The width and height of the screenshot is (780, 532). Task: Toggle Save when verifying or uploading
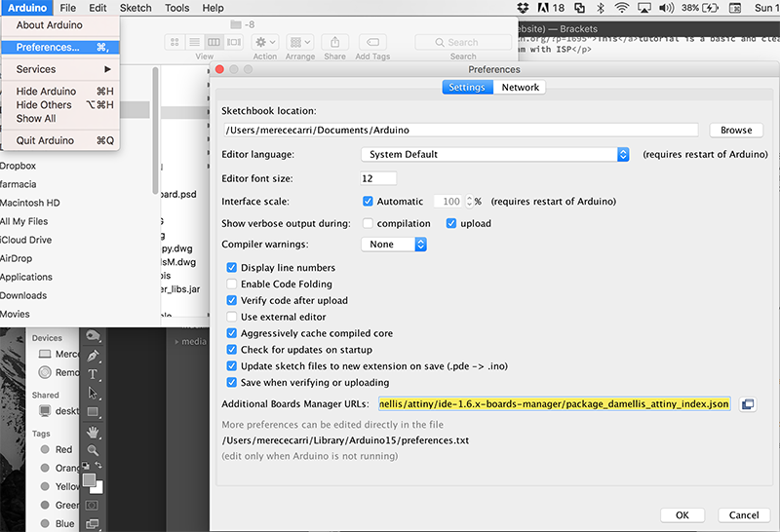point(231,382)
